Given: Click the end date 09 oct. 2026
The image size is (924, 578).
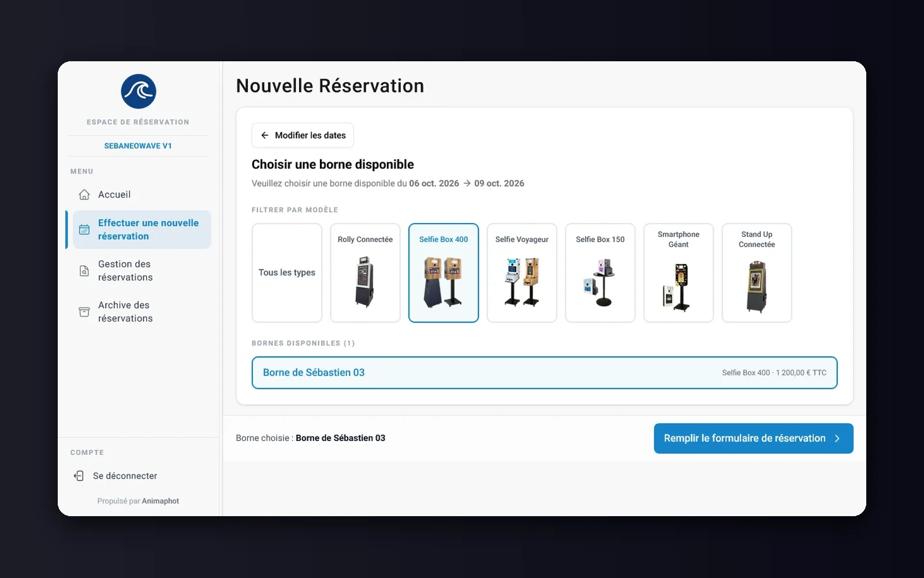Looking at the screenshot, I should point(500,183).
